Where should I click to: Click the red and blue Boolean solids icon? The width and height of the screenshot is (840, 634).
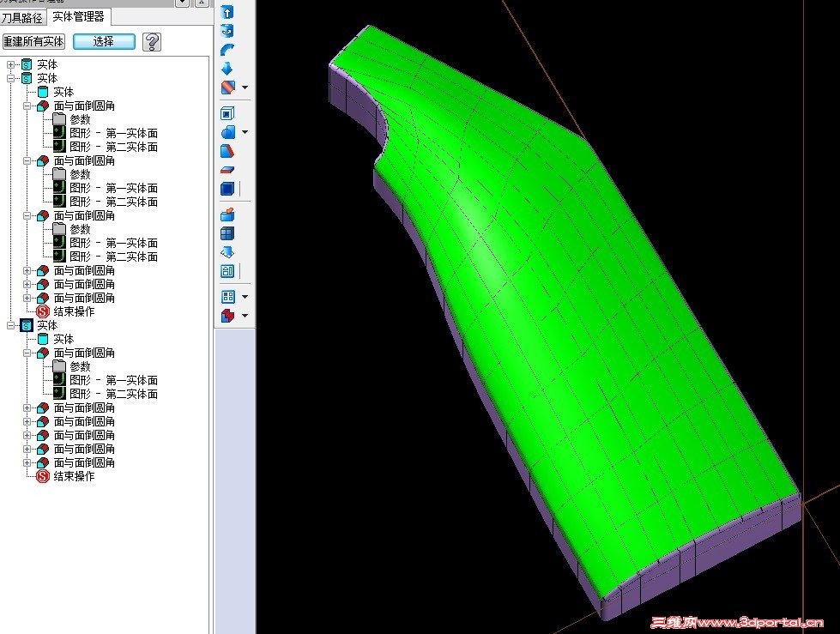[227, 316]
